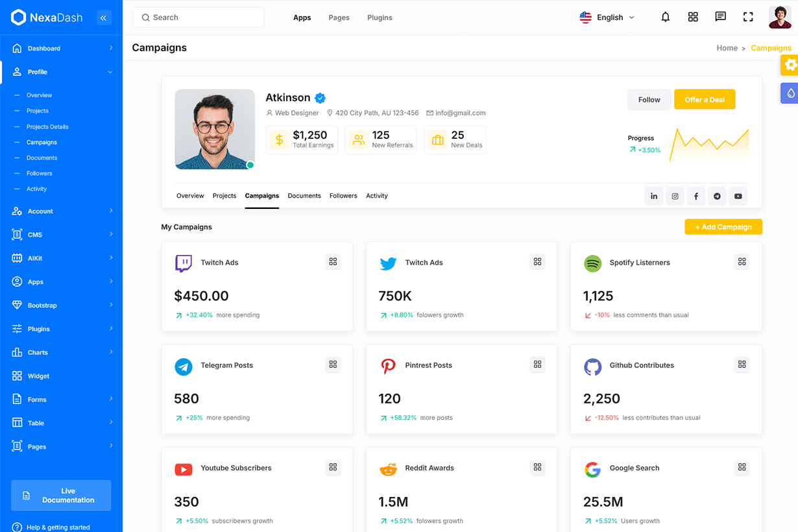Viewport: 798px width, 532px height.
Task: Click the Facebook social icon
Action: [696, 196]
